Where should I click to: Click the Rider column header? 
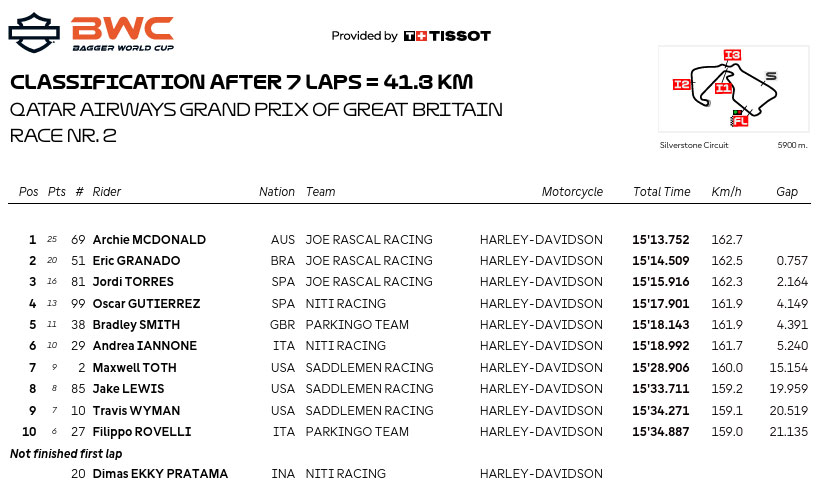(x=106, y=192)
